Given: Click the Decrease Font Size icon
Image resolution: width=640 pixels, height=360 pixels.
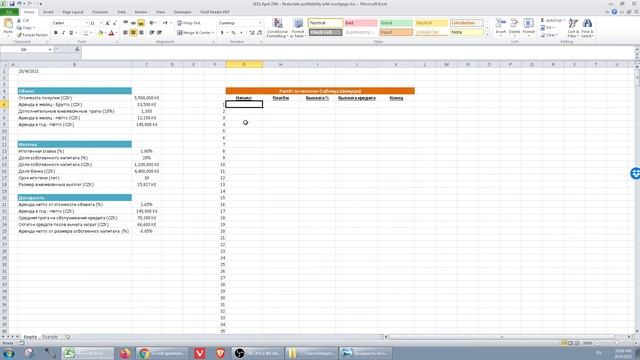Looking at the screenshot, I should 115,23.
